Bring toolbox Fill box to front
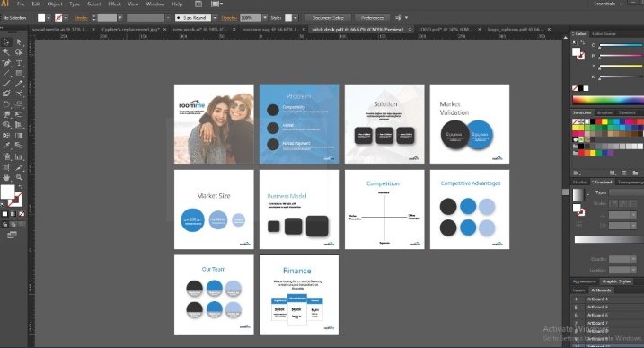 coord(7,192)
